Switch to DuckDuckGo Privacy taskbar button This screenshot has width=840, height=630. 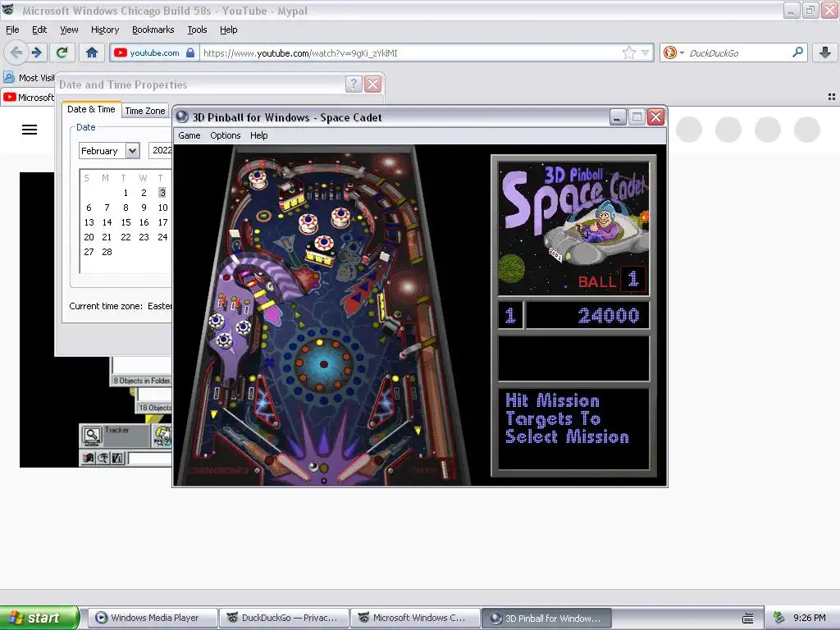pyautogui.click(x=285, y=618)
